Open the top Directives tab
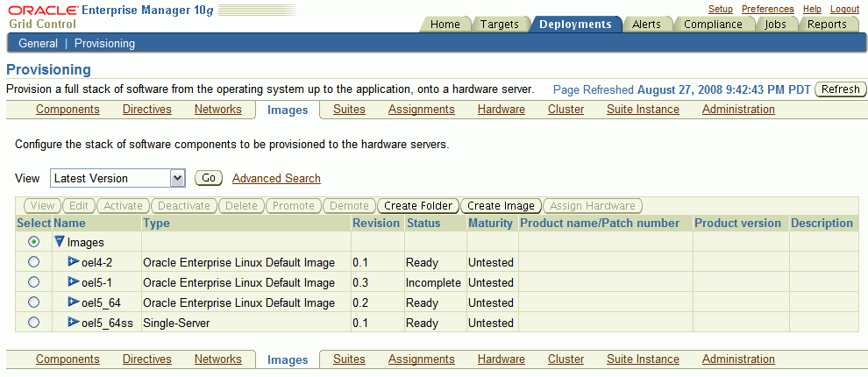The width and height of the screenshot is (868, 377). tap(147, 109)
